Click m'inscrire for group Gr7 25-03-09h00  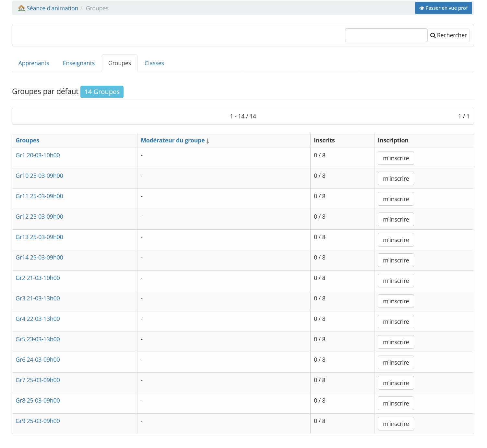(x=396, y=383)
